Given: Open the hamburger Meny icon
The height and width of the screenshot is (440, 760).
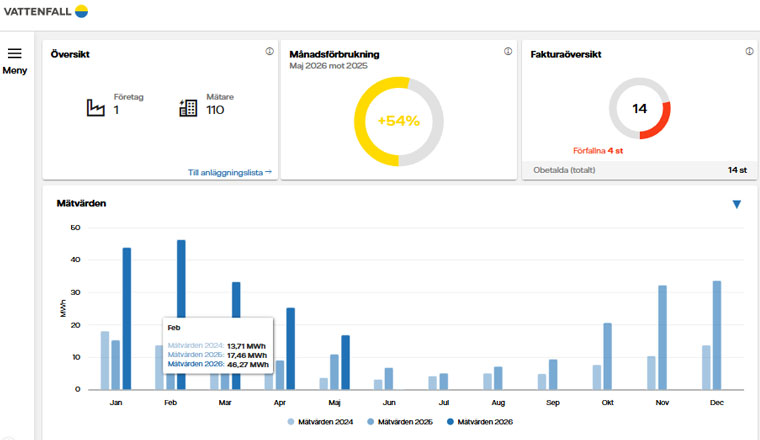Looking at the screenshot, I should tap(15, 53).
